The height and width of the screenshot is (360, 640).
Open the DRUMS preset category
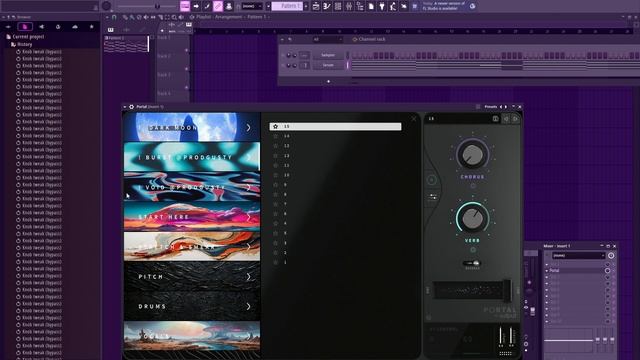pos(192,306)
